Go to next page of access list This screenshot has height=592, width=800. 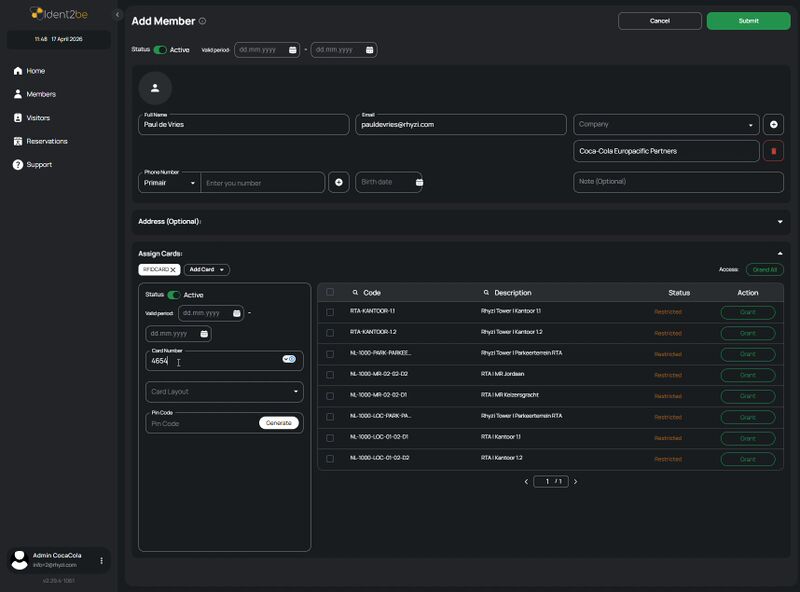pyautogui.click(x=575, y=482)
